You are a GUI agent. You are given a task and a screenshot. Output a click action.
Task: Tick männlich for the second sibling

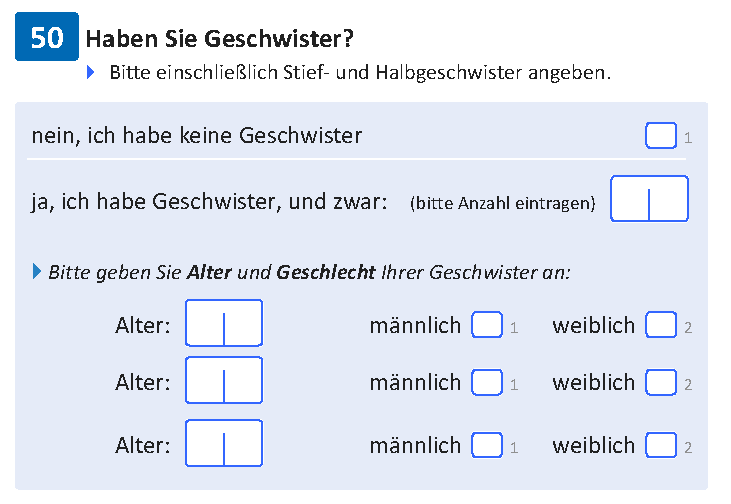[487, 382]
